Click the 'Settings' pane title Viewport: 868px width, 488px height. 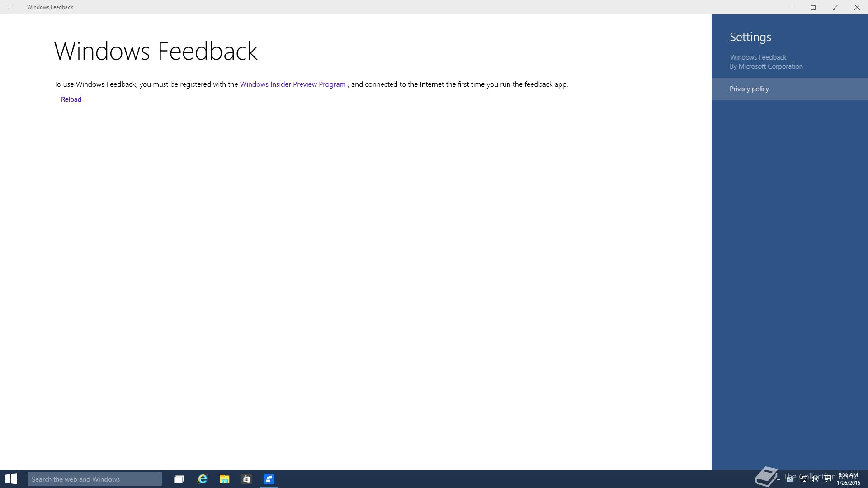(x=750, y=37)
